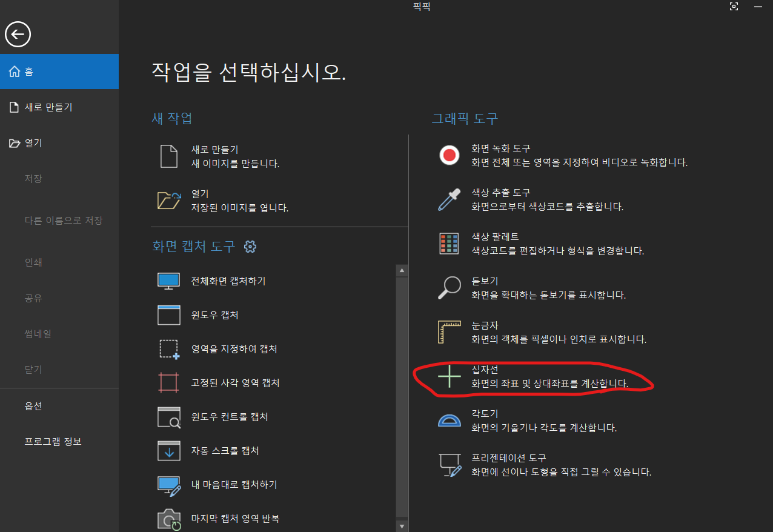Click the 저장된 이미지를 엽니다. description

(240, 208)
